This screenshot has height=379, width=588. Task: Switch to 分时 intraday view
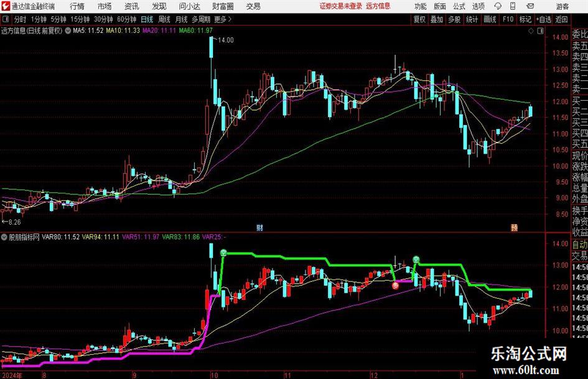click(21, 19)
